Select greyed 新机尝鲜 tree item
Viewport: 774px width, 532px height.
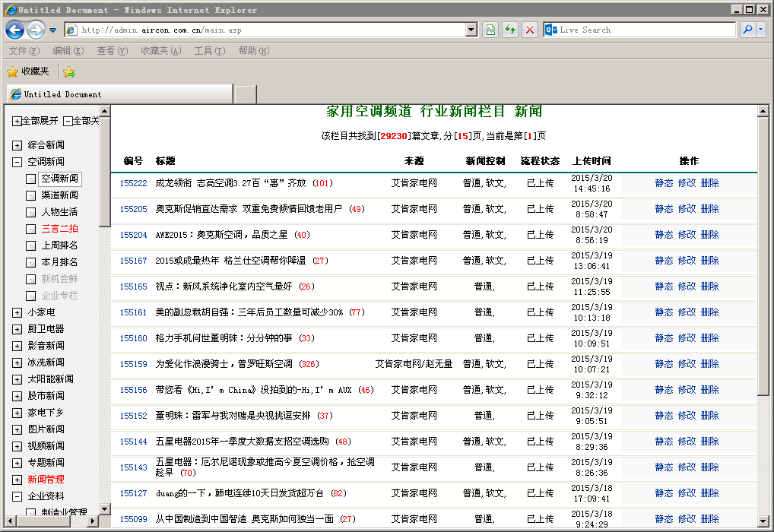[60, 280]
